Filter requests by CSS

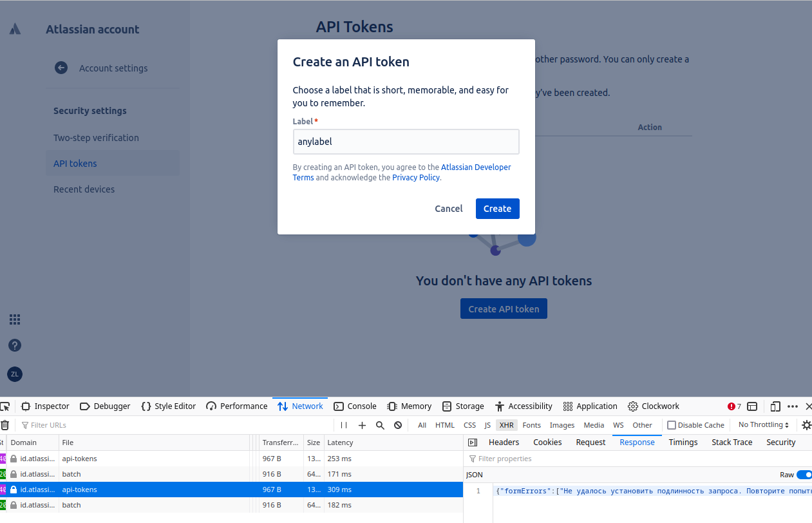[470, 425]
